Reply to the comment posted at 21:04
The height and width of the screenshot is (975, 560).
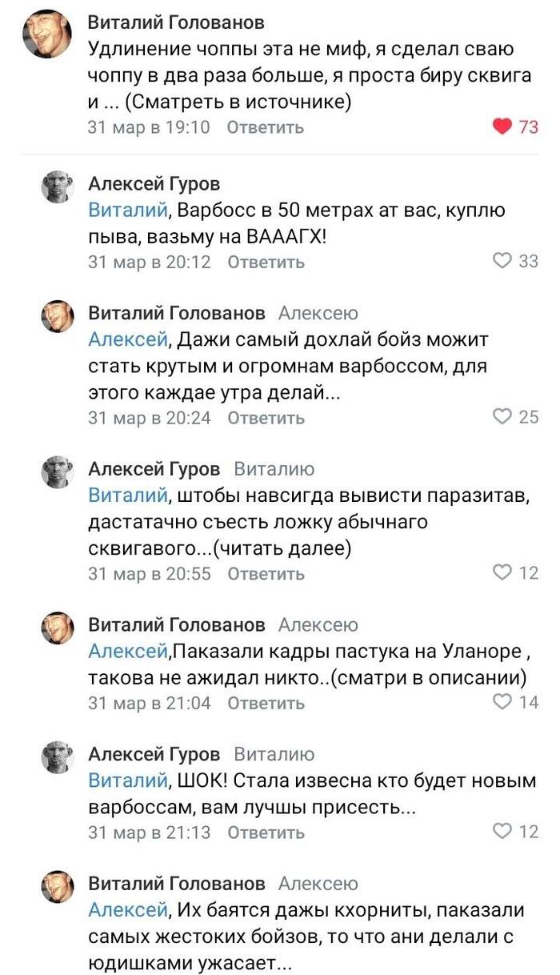pos(266,703)
